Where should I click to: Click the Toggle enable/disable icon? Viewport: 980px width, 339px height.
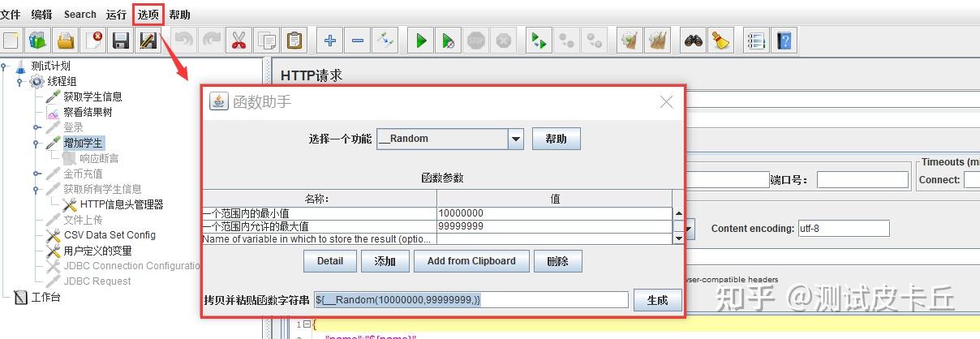(x=385, y=40)
